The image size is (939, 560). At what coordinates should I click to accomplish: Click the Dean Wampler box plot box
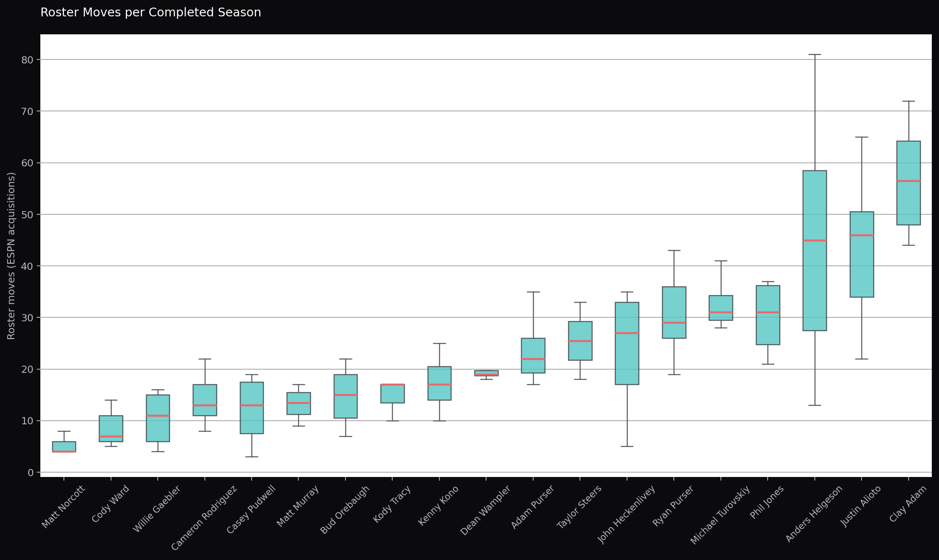(486, 373)
